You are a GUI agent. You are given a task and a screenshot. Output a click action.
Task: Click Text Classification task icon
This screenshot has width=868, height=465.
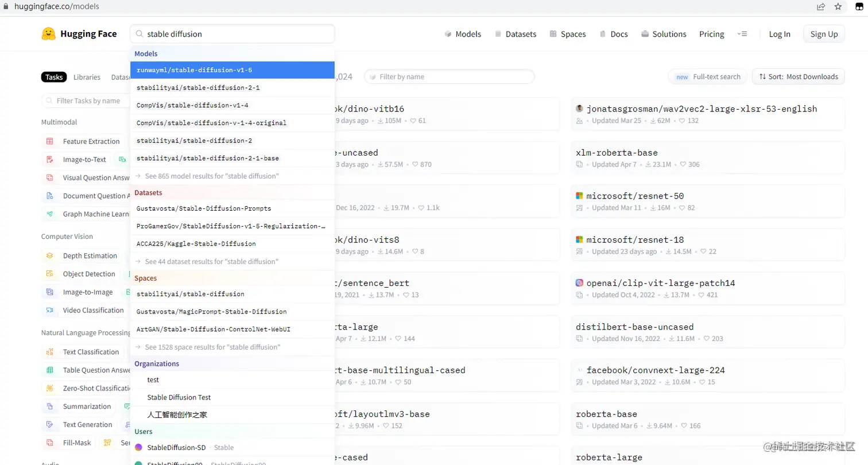coord(50,352)
